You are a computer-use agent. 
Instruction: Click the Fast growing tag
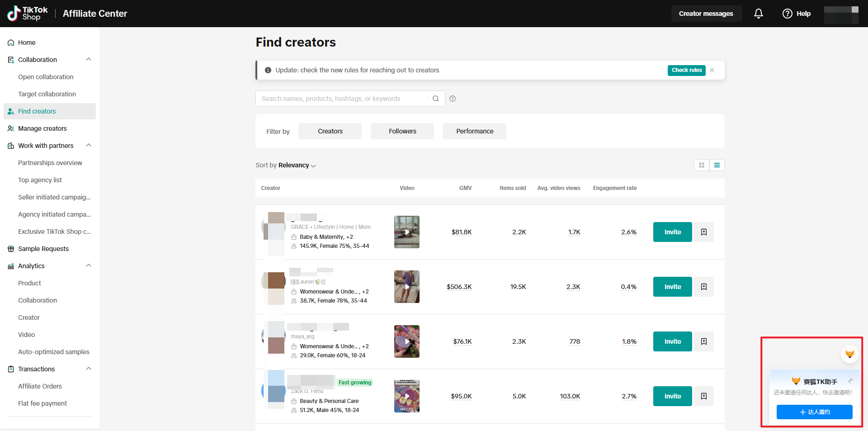355,383
